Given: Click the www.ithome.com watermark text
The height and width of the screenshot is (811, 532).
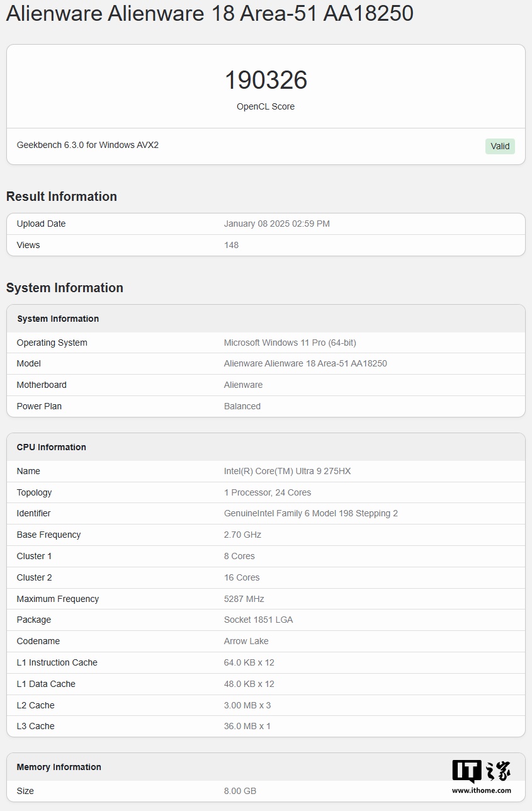Looking at the screenshot, I should point(482,790).
